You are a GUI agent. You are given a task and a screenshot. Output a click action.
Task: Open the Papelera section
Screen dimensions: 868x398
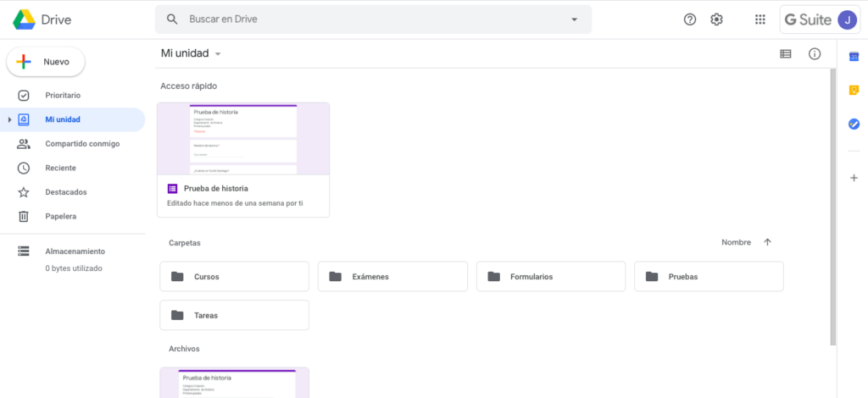tap(60, 217)
